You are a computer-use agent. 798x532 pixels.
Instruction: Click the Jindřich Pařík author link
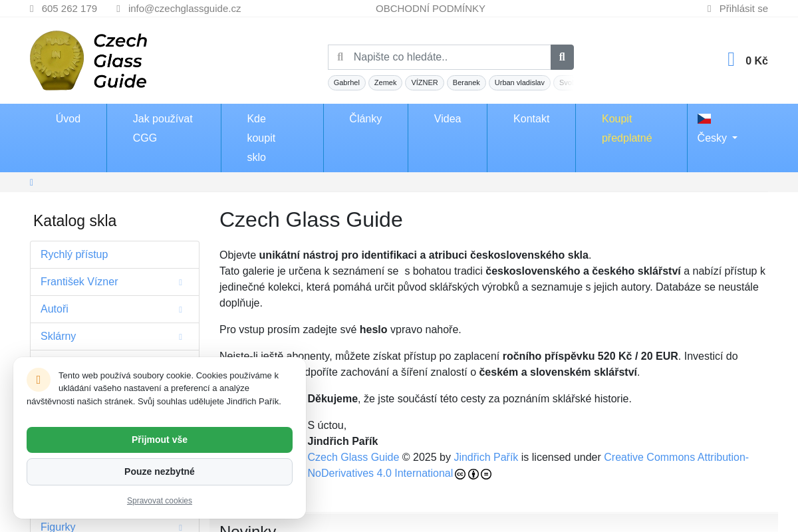click(485, 458)
